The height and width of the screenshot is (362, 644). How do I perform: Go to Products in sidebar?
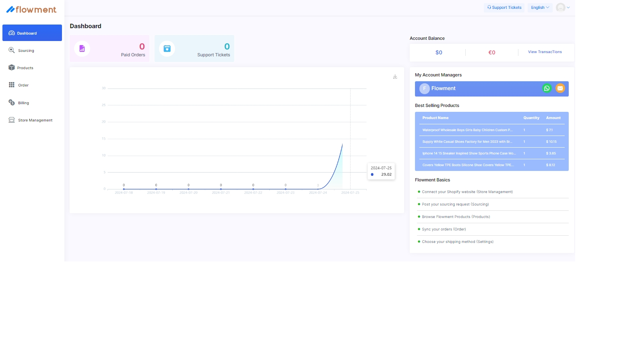point(32,68)
